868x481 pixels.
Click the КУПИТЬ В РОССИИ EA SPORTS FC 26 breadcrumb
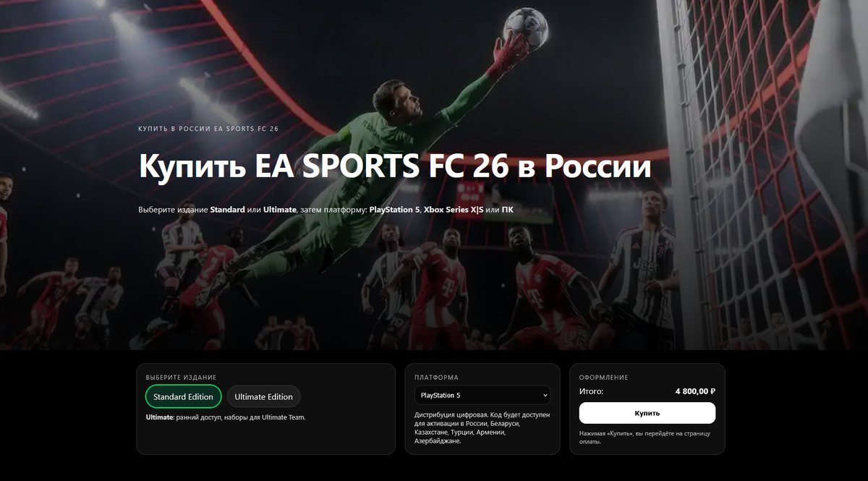pos(208,129)
